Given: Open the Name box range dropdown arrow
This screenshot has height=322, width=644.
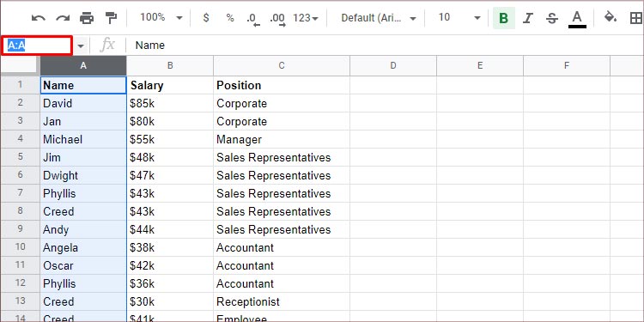Looking at the screenshot, I should [x=81, y=46].
